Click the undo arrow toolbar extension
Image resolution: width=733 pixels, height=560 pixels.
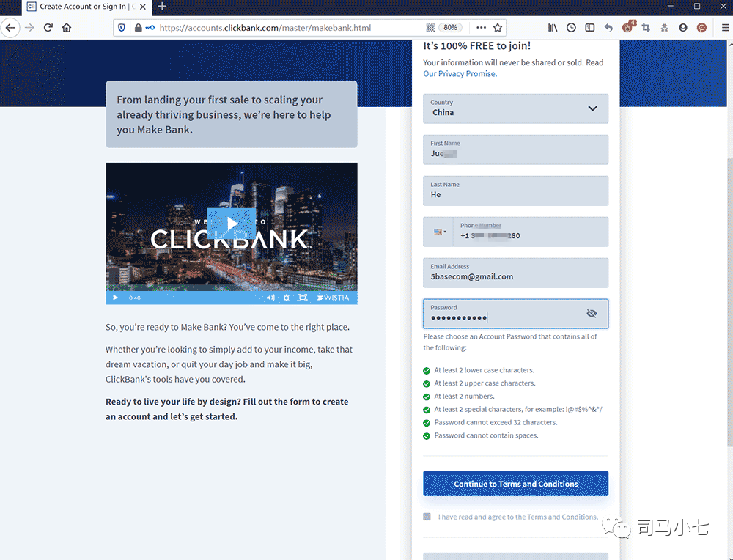[608, 28]
